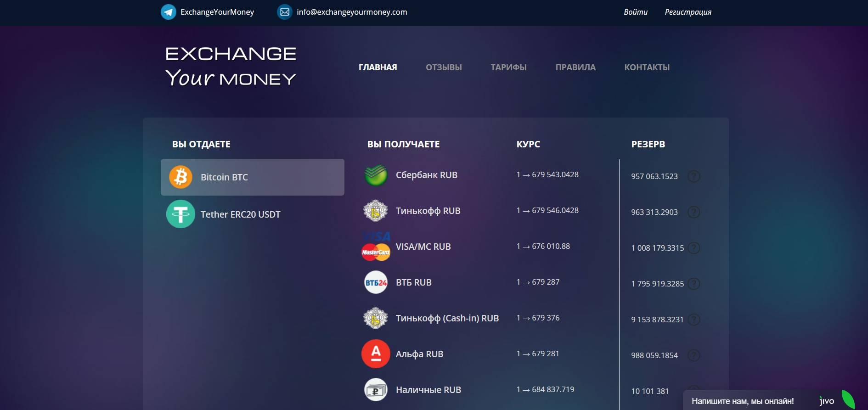Click the ВЫ ПОЛУЧАЕТЕ column header
This screenshot has width=868, height=410.
tap(403, 144)
